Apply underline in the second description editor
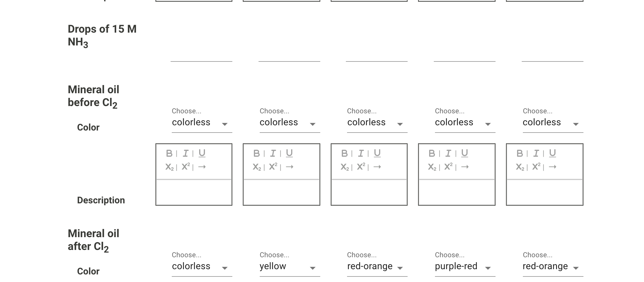The width and height of the screenshot is (644, 282). click(x=290, y=153)
